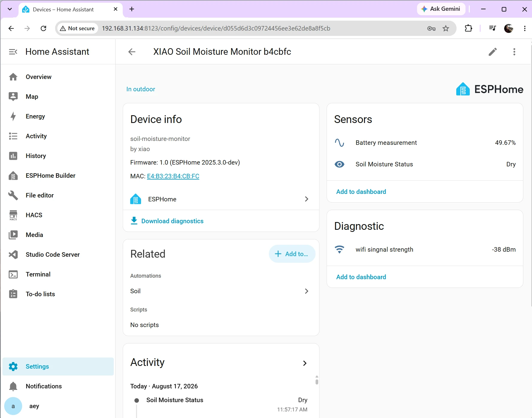Click the download arrow icon
Viewport: 532px width, 418px height.
[x=134, y=221]
